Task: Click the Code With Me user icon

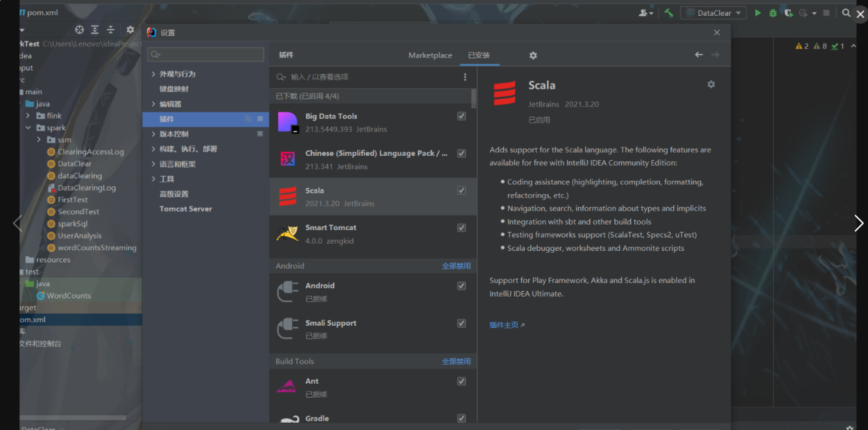Action: pyautogui.click(x=646, y=13)
